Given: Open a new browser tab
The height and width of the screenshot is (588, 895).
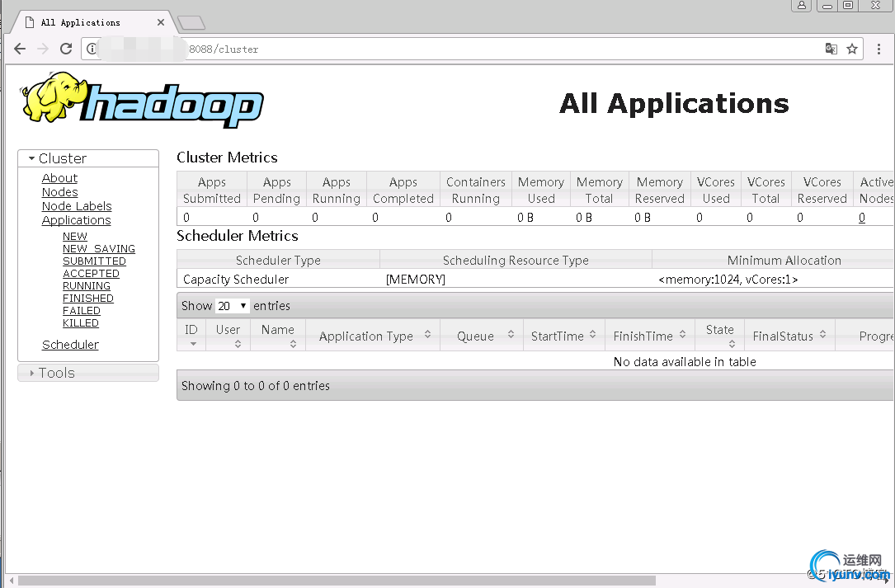Looking at the screenshot, I should [x=191, y=23].
